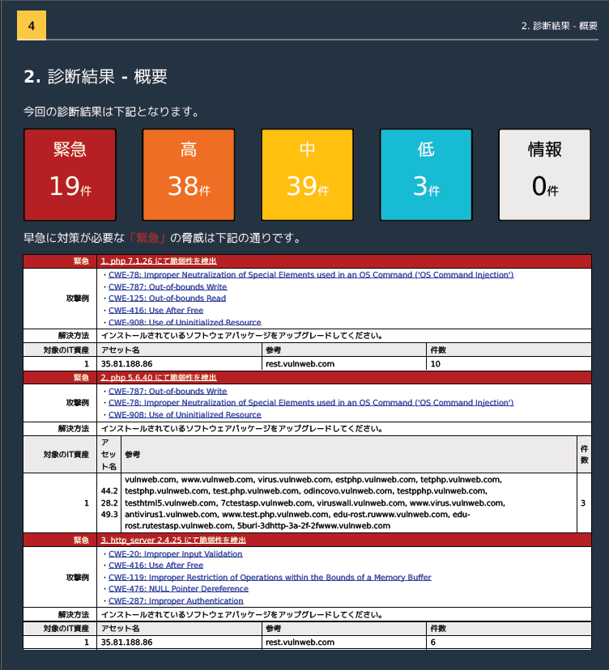This screenshot has width=609, height=670.
Task: Open CWE-20: Improper Input Validation link
Action: click(175, 553)
